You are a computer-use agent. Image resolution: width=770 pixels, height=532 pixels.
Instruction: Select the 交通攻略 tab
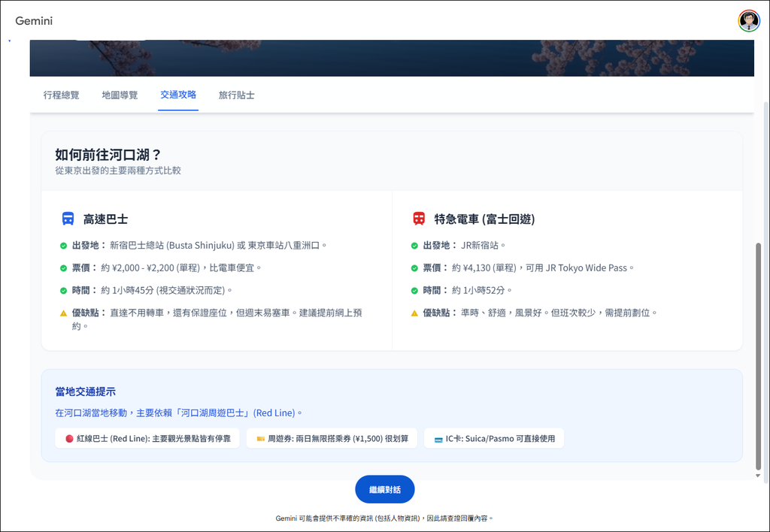pyautogui.click(x=178, y=95)
